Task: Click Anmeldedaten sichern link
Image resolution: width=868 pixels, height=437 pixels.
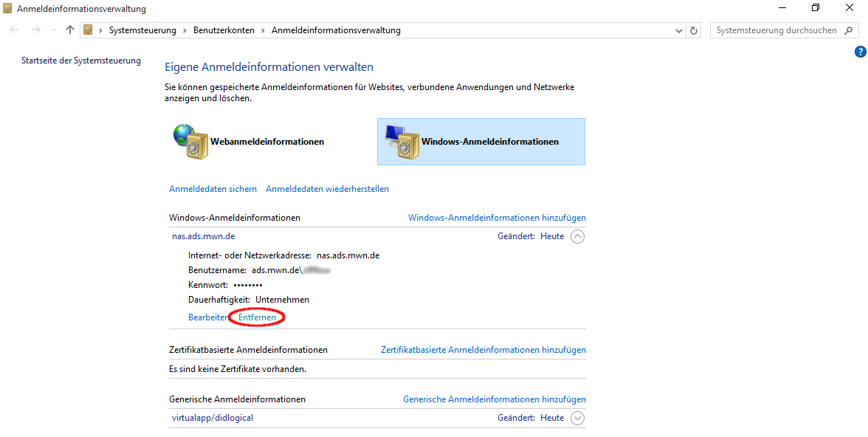Action: pyautogui.click(x=213, y=189)
